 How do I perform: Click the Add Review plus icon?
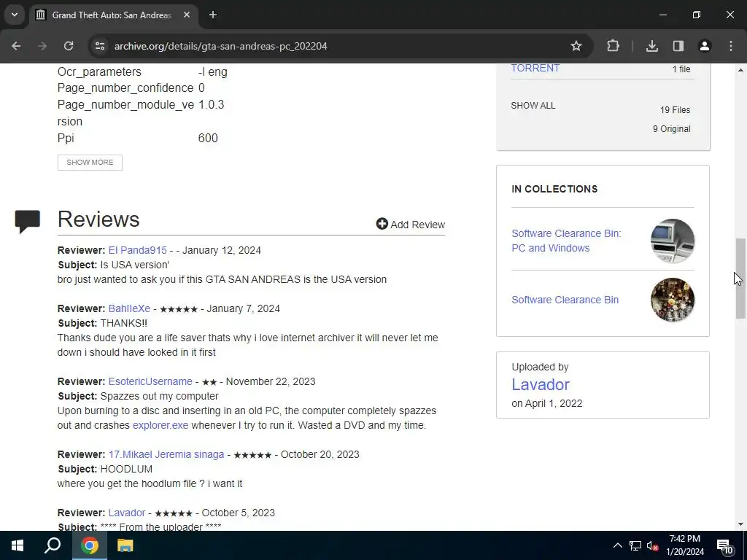(x=382, y=224)
